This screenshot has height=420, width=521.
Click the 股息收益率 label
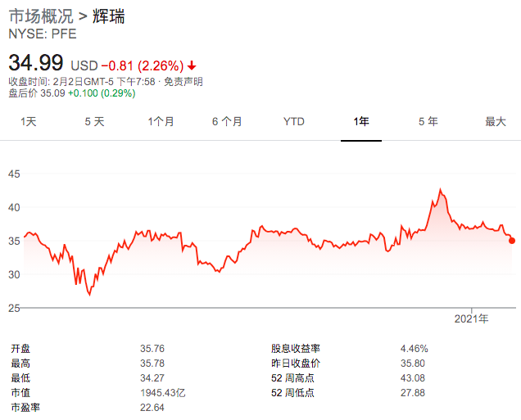(x=296, y=349)
